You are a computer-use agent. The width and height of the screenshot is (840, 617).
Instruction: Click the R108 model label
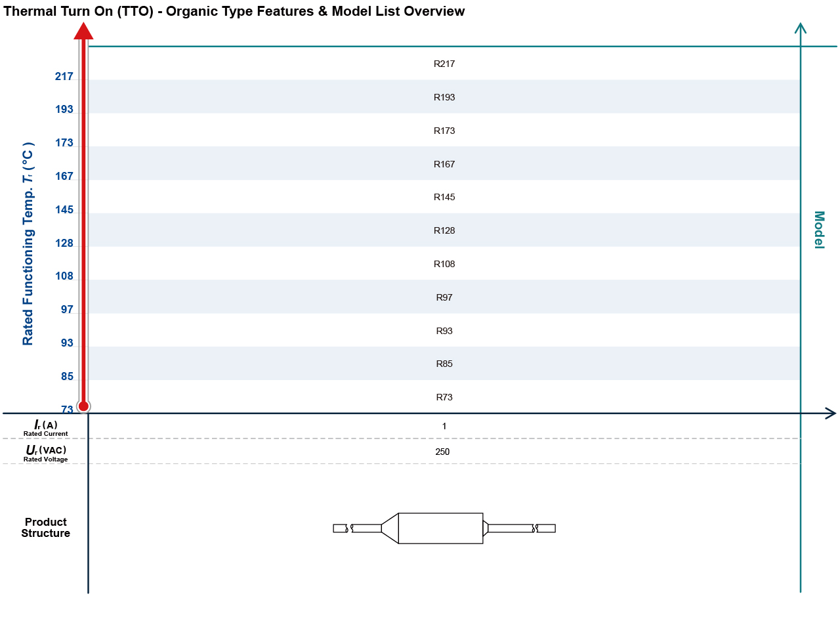coord(444,264)
